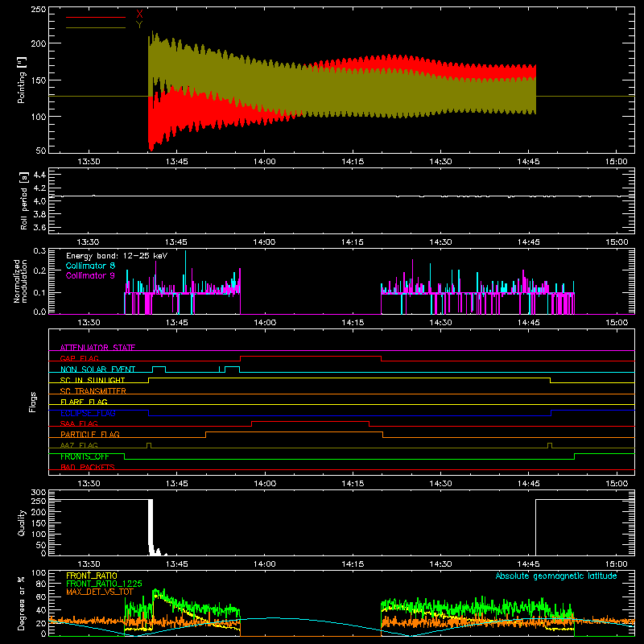The height and width of the screenshot is (644, 644).
Task: Click the 14:00 tick under Pointing plot
Action: [265, 162]
